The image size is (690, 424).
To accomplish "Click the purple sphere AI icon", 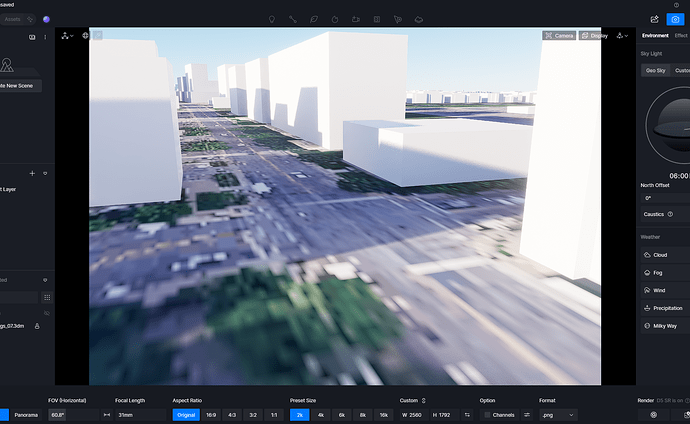I will coord(46,19).
